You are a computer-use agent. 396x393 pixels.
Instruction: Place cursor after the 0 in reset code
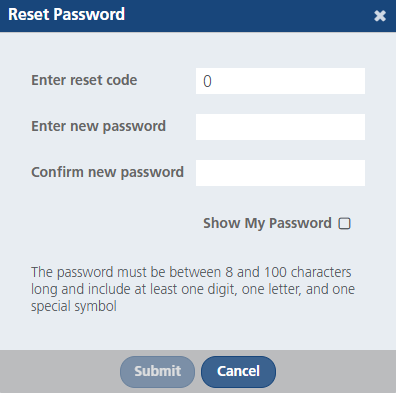tap(213, 81)
